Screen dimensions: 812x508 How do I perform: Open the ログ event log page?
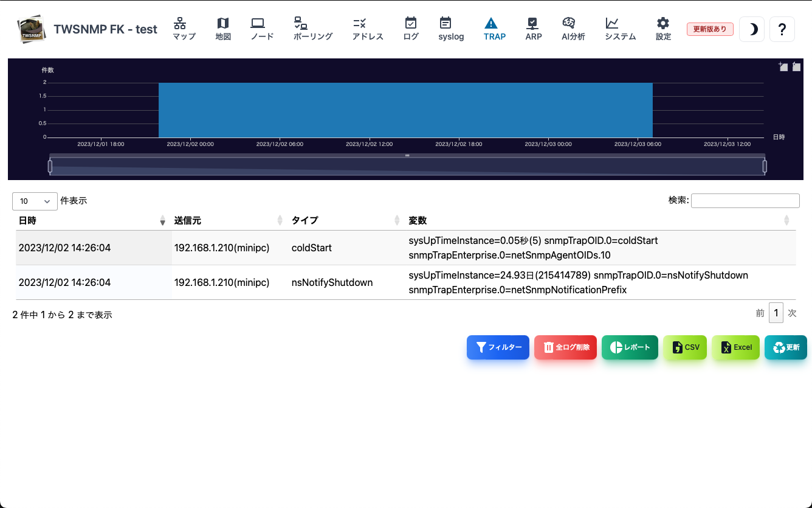(x=411, y=29)
